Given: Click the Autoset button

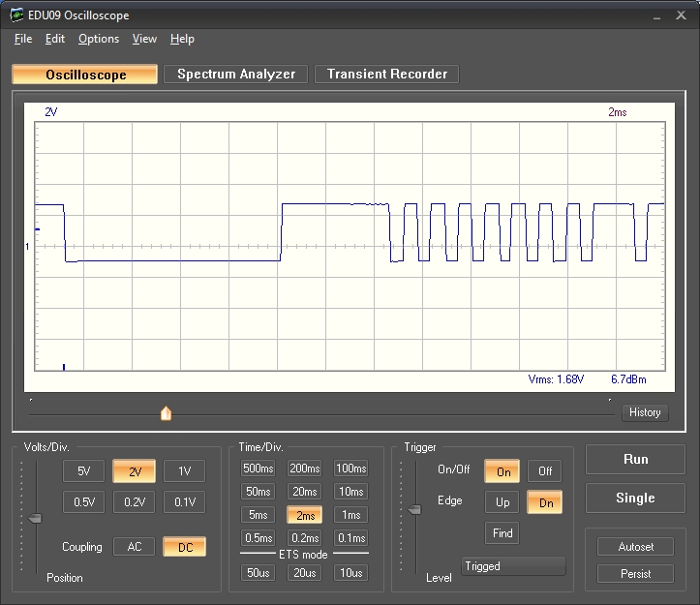Looking at the screenshot, I should (635, 547).
